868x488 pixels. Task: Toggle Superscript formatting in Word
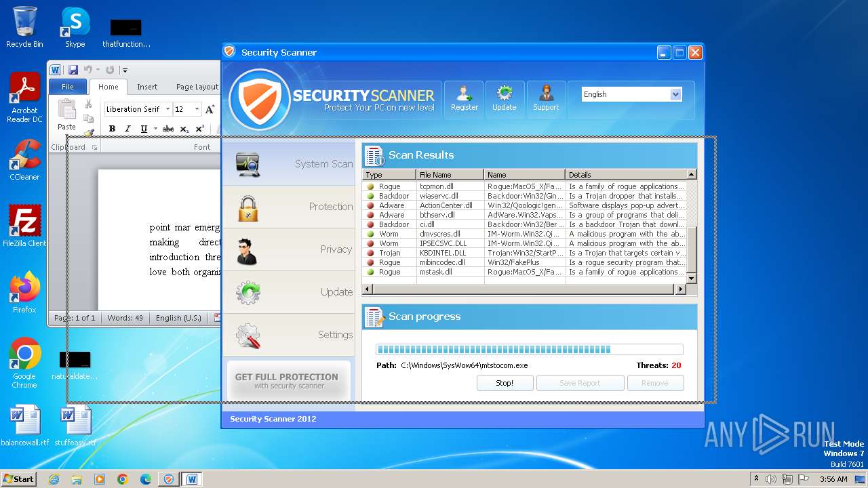tap(200, 129)
